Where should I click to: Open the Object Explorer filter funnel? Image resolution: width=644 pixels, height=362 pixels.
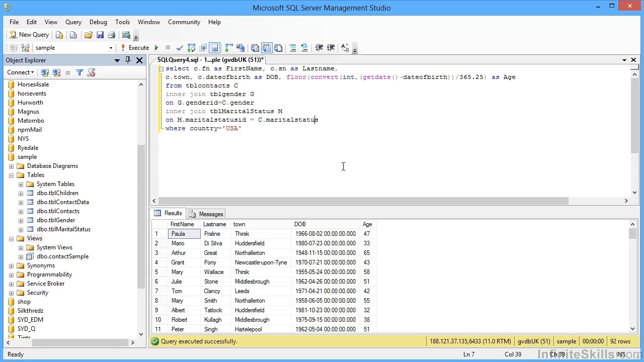click(x=79, y=72)
